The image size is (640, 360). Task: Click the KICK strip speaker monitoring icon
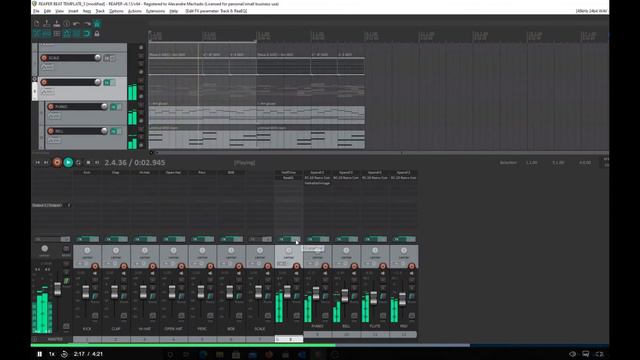click(x=95, y=273)
